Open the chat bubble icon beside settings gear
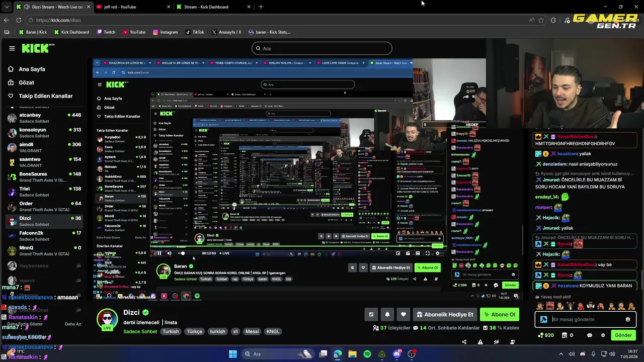This screenshot has width=644, height=362. 589,335
